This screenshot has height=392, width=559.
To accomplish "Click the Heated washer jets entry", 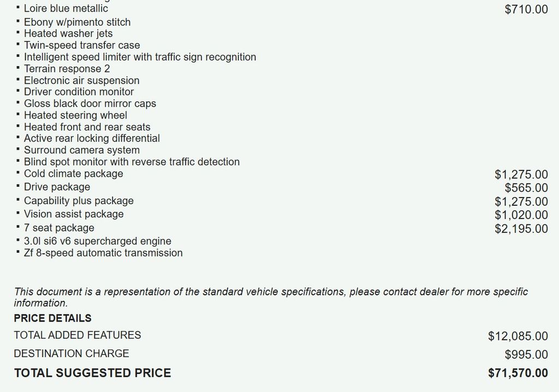I will (68, 34).
